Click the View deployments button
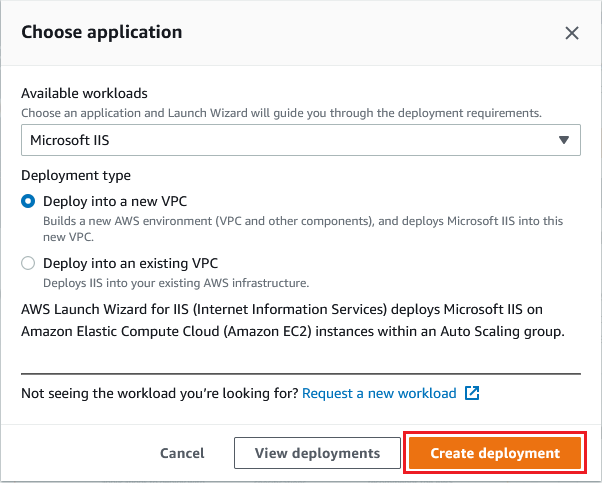Screen dimensions: 602x483 click(x=317, y=453)
